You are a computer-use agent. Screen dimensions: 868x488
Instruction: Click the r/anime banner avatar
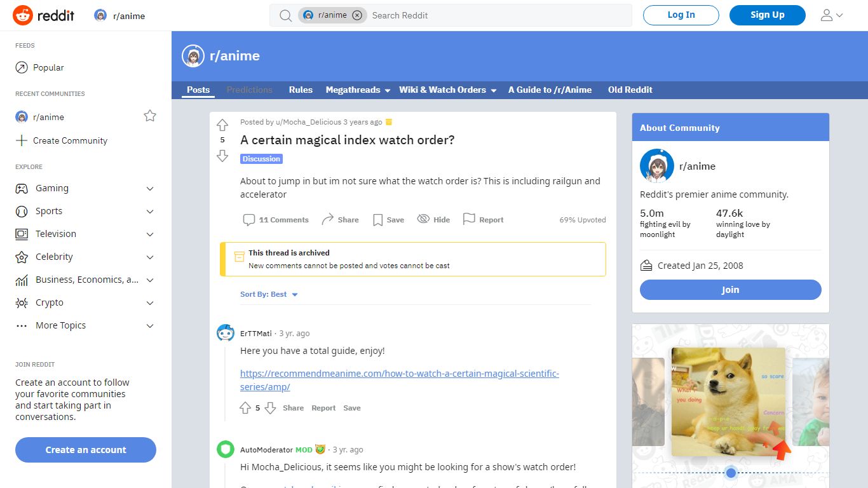click(193, 56)
